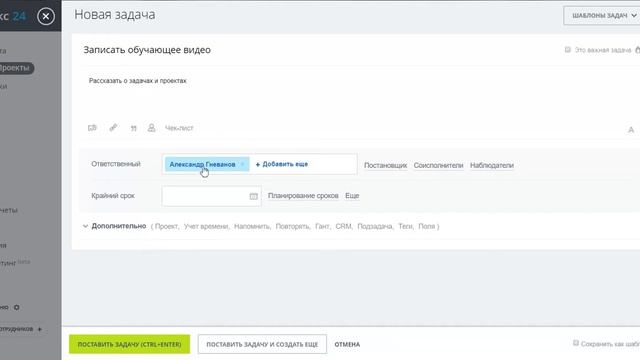Toggle the text formatting A icon
This screenshot has width=640, height=360.
point(631,130)
